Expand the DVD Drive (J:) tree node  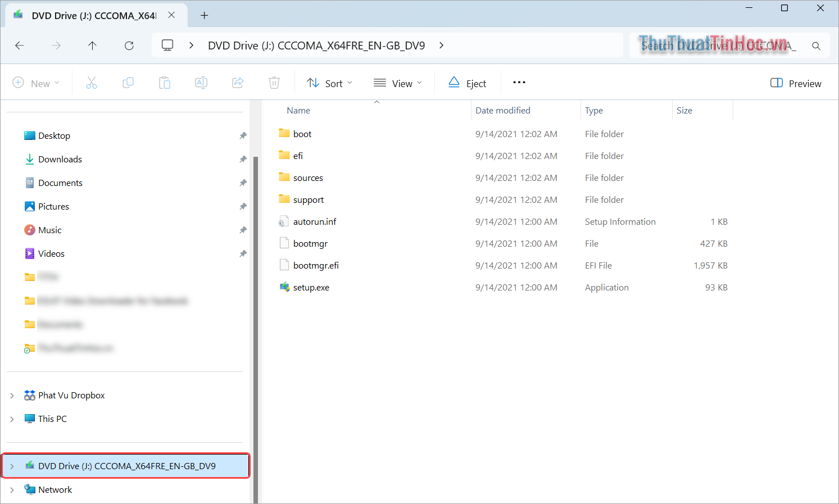click(x=12, y=466)
